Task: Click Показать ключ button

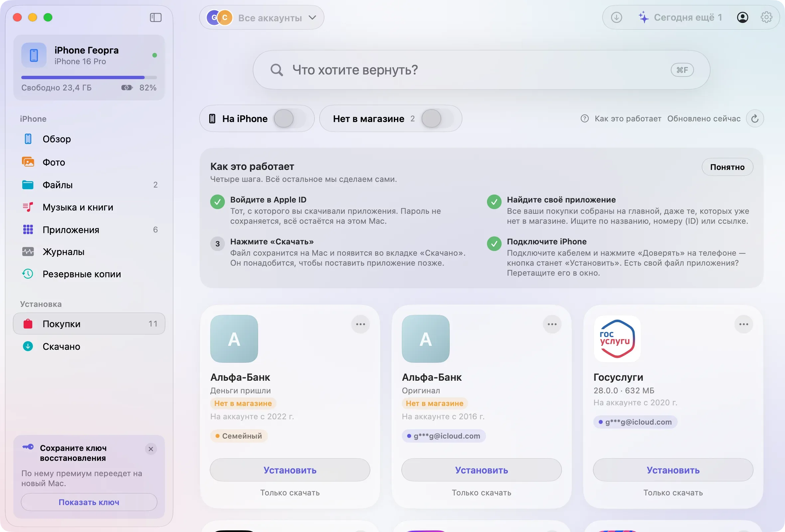Action: [89, 502]
